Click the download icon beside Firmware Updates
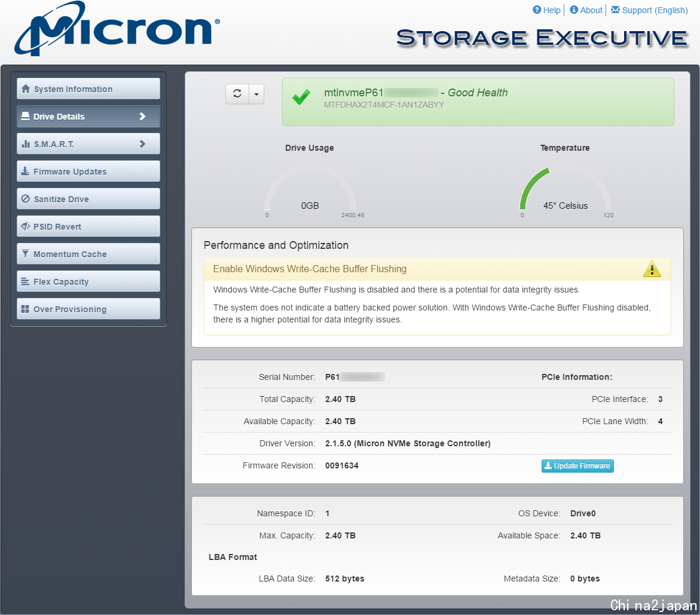 26,171
